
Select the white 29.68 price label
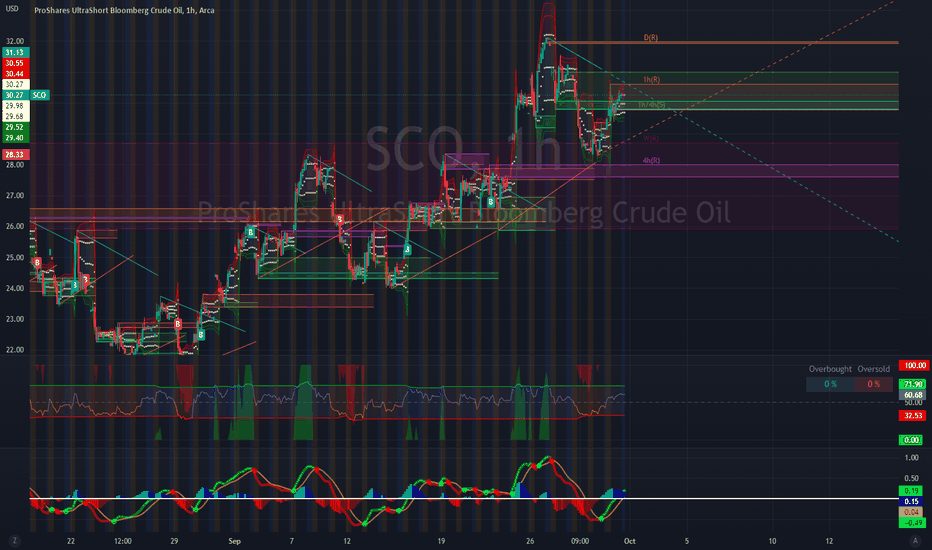point(15,117)
